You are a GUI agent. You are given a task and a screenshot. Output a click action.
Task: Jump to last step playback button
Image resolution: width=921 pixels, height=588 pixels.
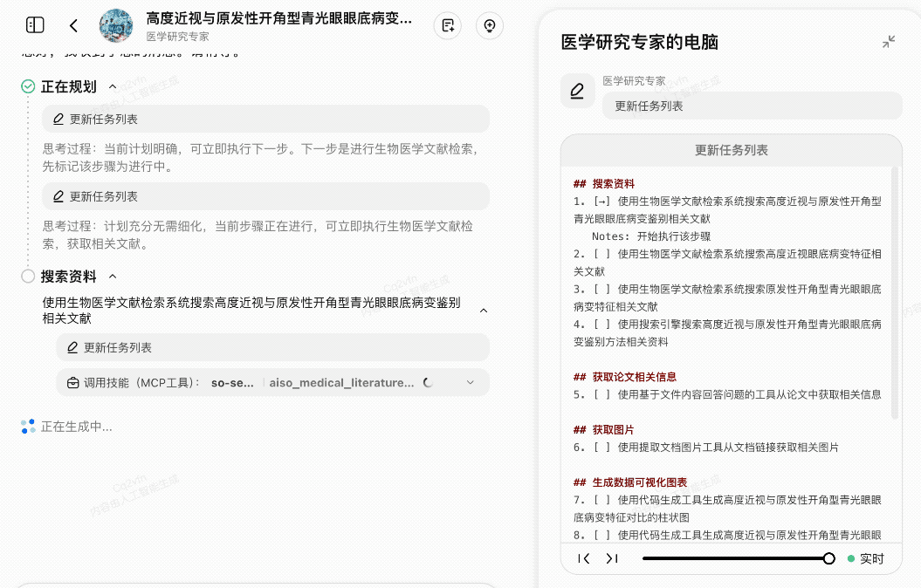click(611, 558)
